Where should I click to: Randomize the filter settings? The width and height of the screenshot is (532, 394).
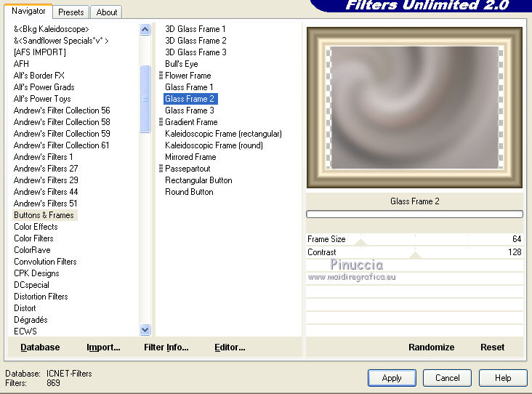point(431,347)
